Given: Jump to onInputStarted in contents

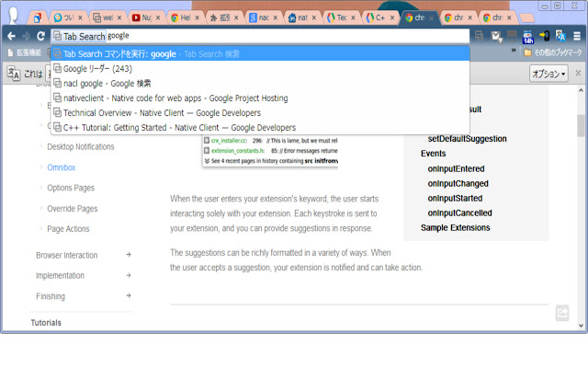Looking at the screenshot, I should (455, 199).
